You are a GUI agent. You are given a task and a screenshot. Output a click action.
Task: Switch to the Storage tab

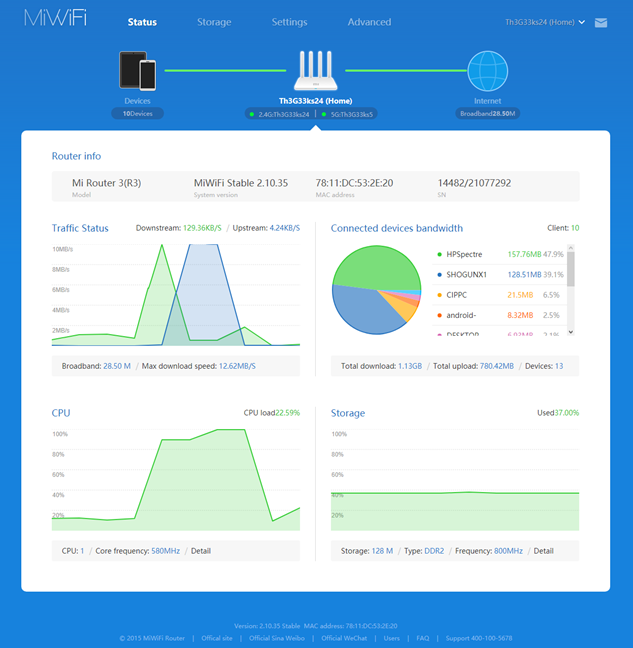coord(214,22)
